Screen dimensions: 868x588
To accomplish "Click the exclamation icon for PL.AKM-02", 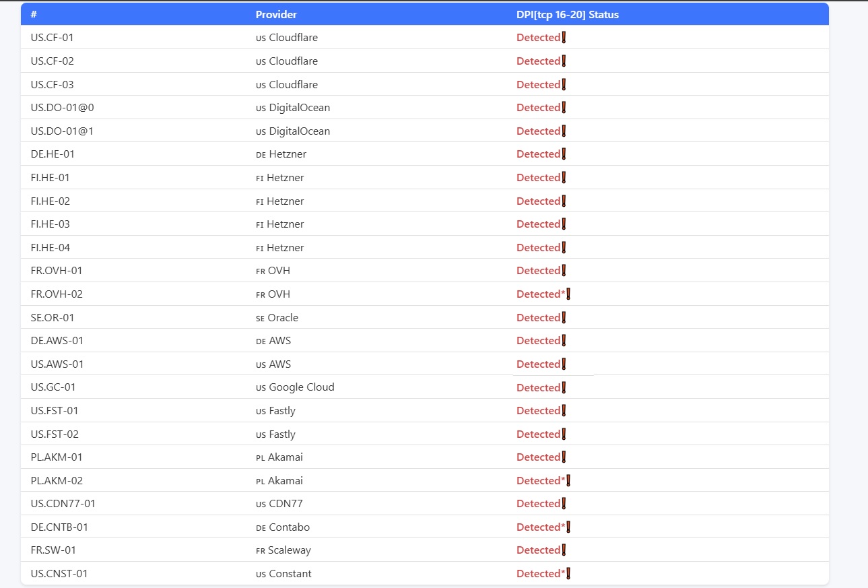I will (568, 481).
